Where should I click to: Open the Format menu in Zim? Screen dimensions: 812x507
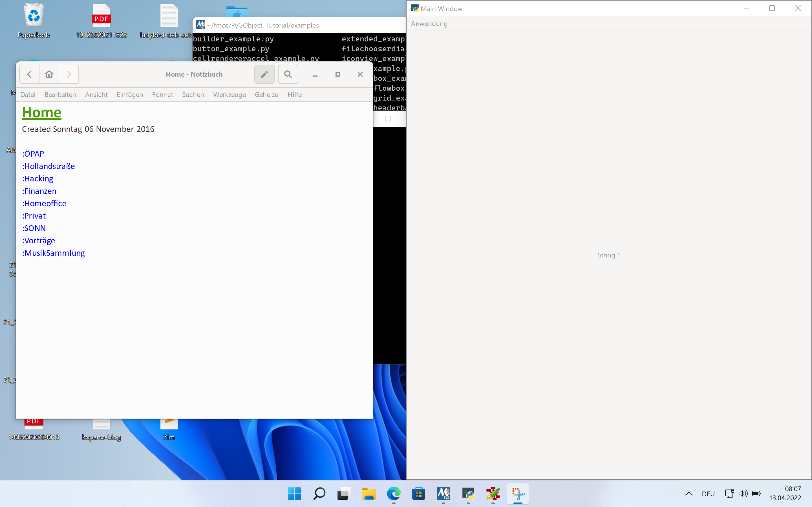(x=162, y=94)
